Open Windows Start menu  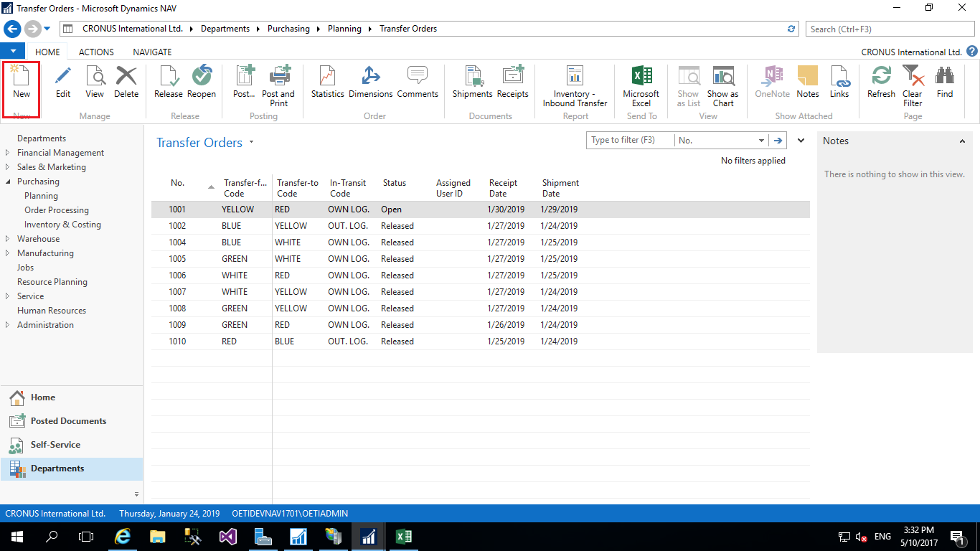[17, 537]
